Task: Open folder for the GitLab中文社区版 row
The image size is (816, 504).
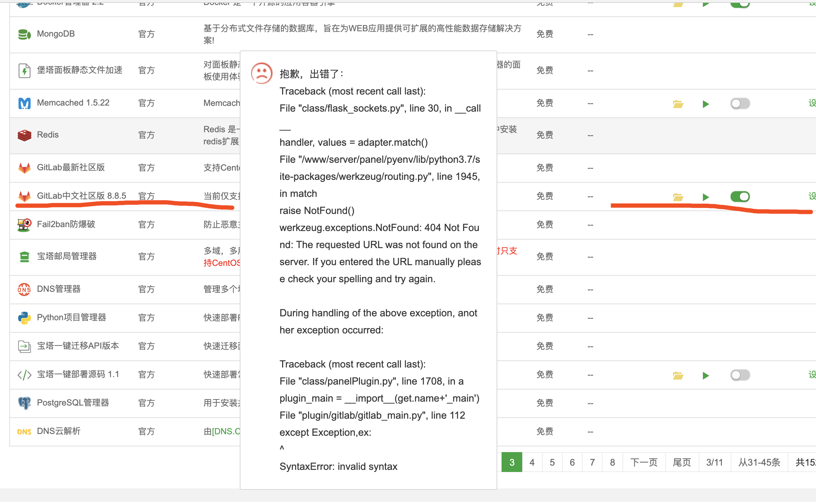Action: [x=678, y=197]
